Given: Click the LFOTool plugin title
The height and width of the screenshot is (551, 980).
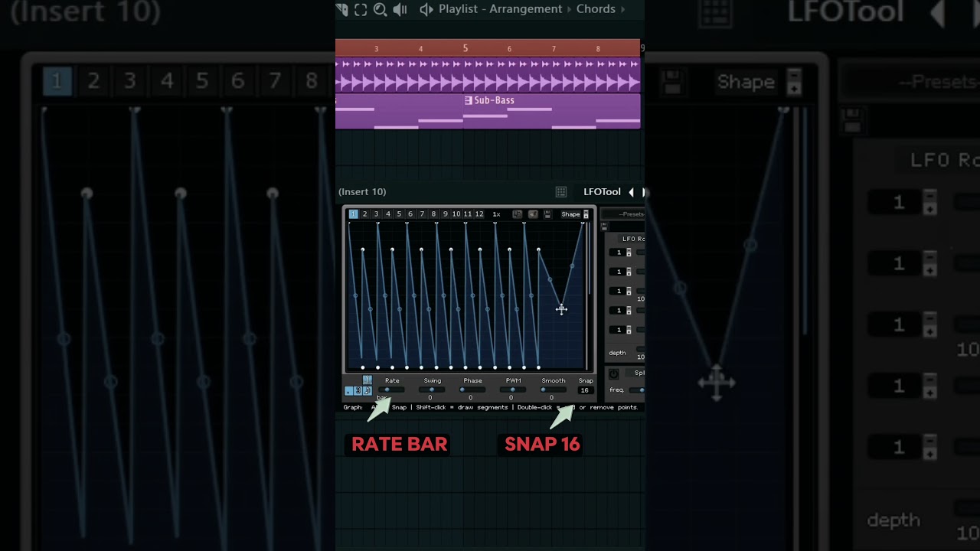Looking at the screenshot, I should [x=602, y=192].
